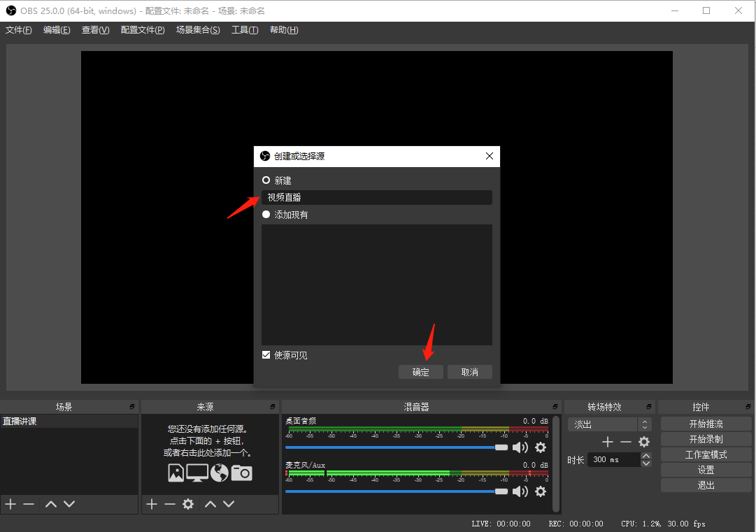Open the 帮助(H) menu
Image resolution: width=756 pixels, height=532 pixels.
284,30
